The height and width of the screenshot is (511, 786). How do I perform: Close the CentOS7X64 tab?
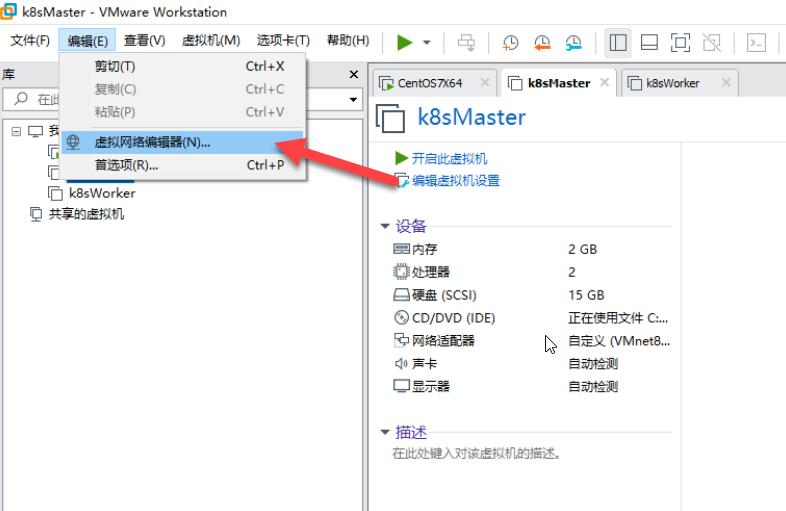(x=485, y=82)
